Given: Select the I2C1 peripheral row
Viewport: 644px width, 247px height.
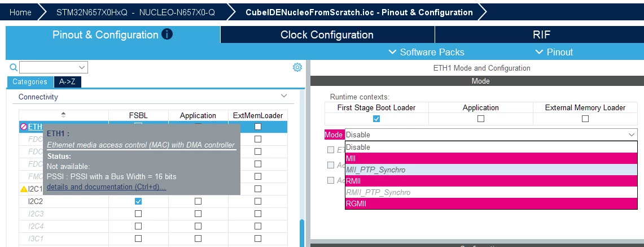Looking at the screenshot, I should click(36, 189).
